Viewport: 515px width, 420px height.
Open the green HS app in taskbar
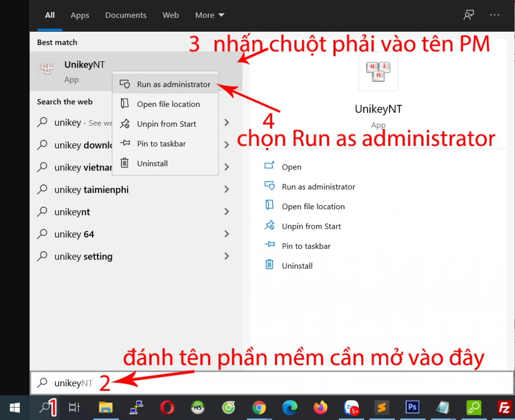point(197,407)
